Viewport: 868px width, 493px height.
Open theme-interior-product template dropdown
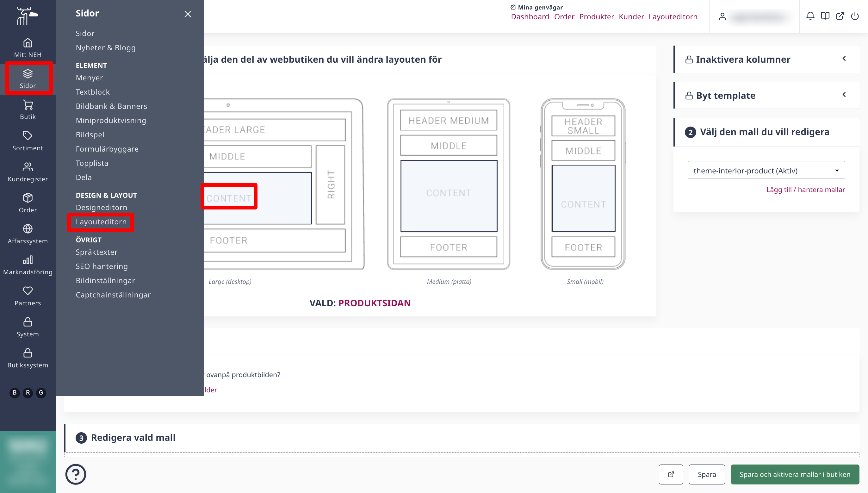(766, 170)
